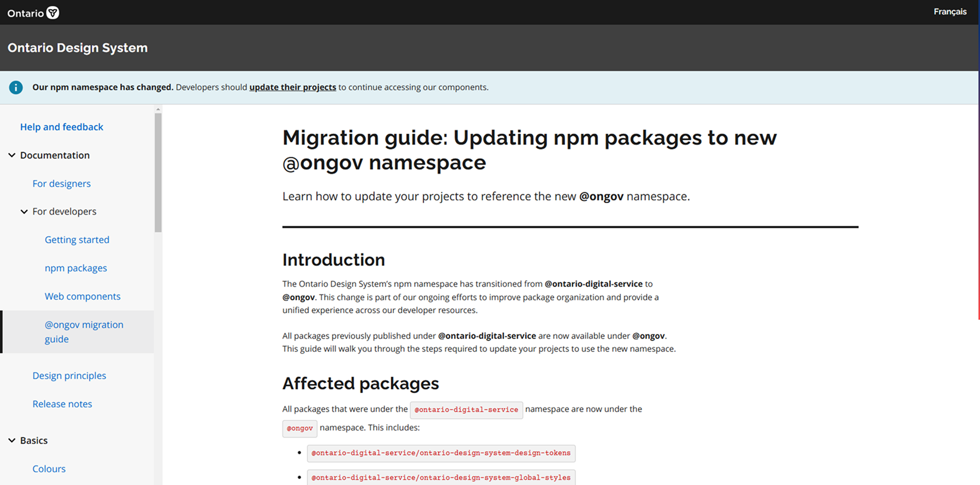Click the Documentation label in sidebar
The image size is (980, 485).
55,155
